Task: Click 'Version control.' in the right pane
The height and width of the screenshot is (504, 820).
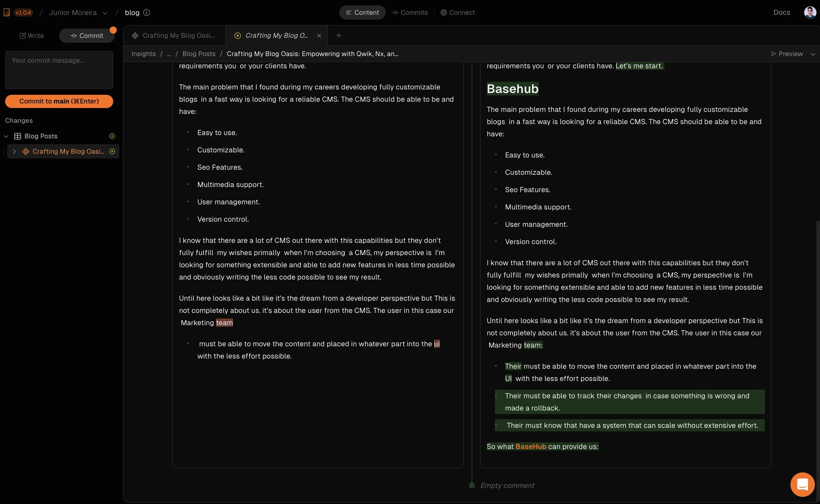Action: (x=531, y=242)
